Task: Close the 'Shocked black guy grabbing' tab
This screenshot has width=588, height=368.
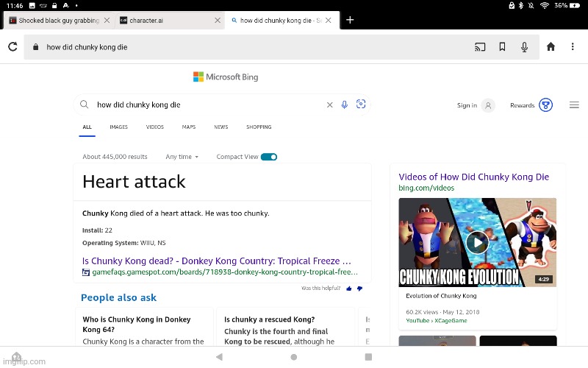Action: coord(107,21)
